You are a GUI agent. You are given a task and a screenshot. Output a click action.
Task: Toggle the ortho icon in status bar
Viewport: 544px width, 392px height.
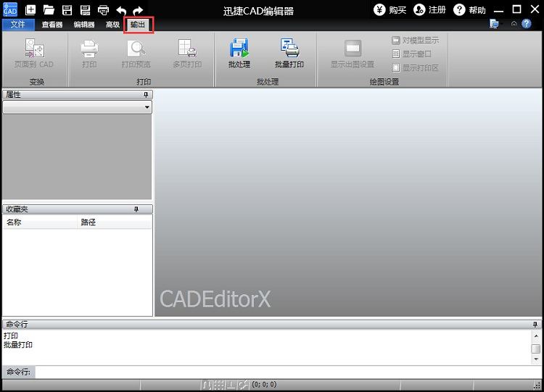pos(231,385)
